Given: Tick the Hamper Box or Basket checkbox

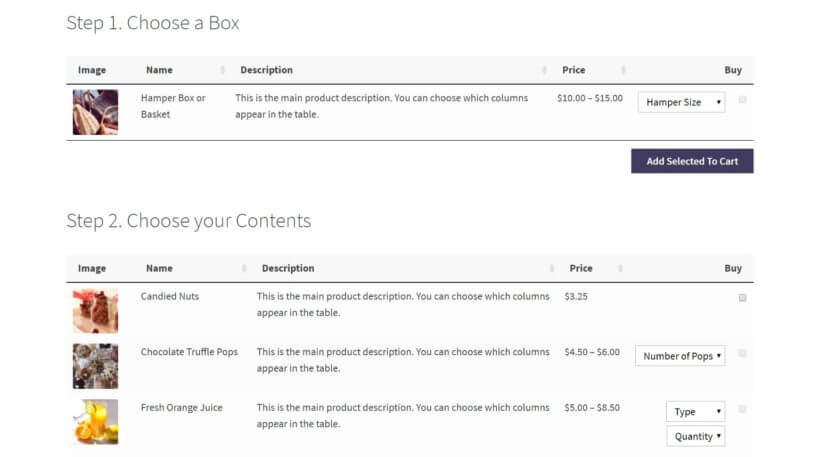Looking at the screenshot, I should point(742,99).
